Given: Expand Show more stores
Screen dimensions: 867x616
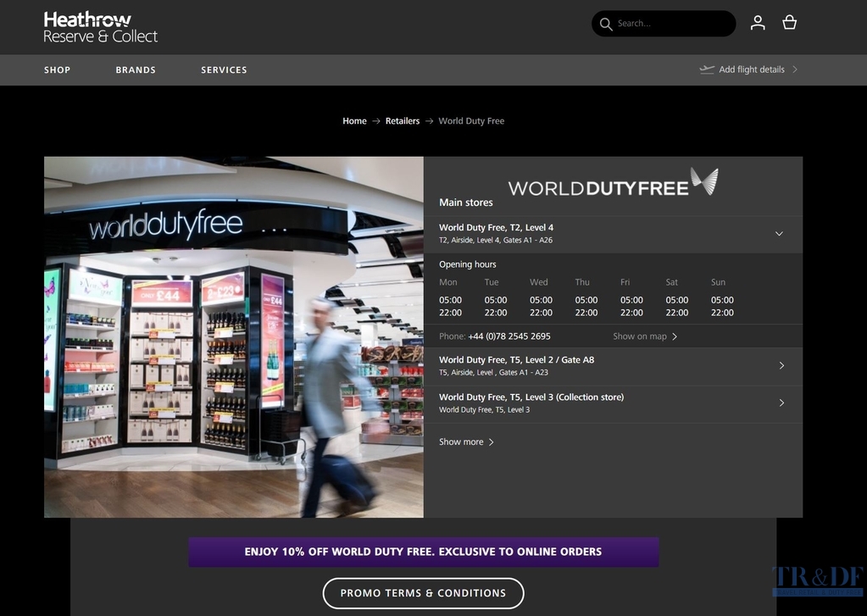Looking at the screenshot, I should pyautogui.click(x=466, y=441).
